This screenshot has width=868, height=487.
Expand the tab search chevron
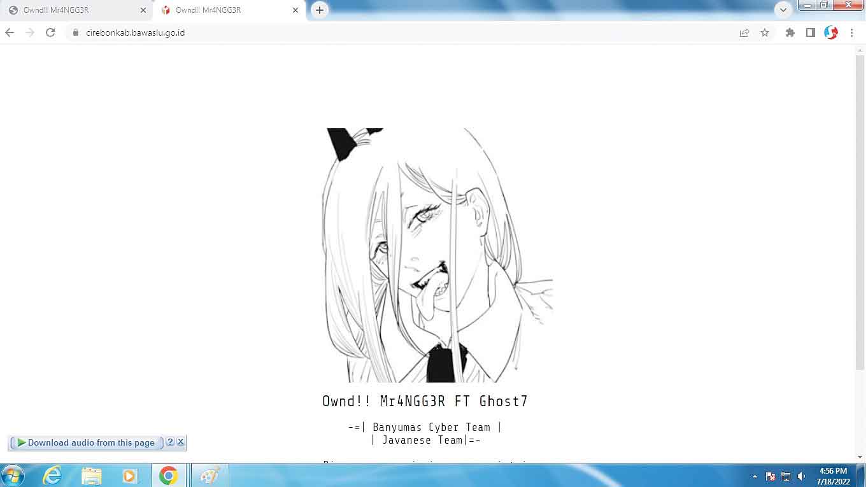click(x=783, y=10)
